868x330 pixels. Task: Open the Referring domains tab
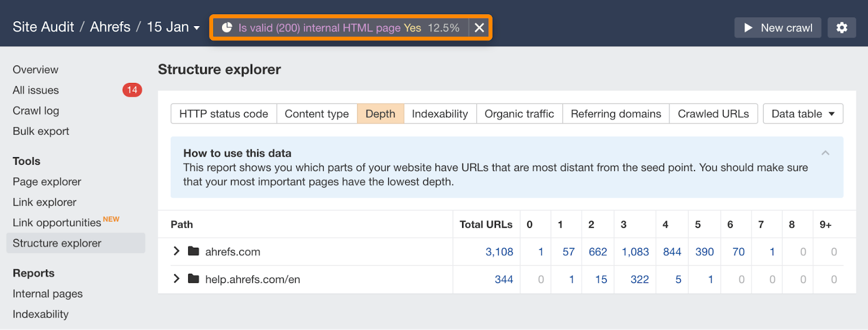pyautogui.click(x=616, y=114)
